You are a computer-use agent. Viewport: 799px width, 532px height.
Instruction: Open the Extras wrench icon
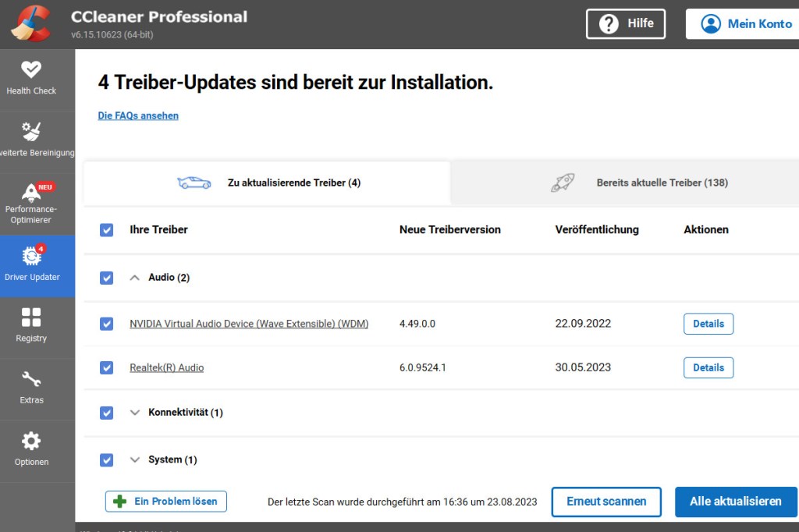coord(31,379)
